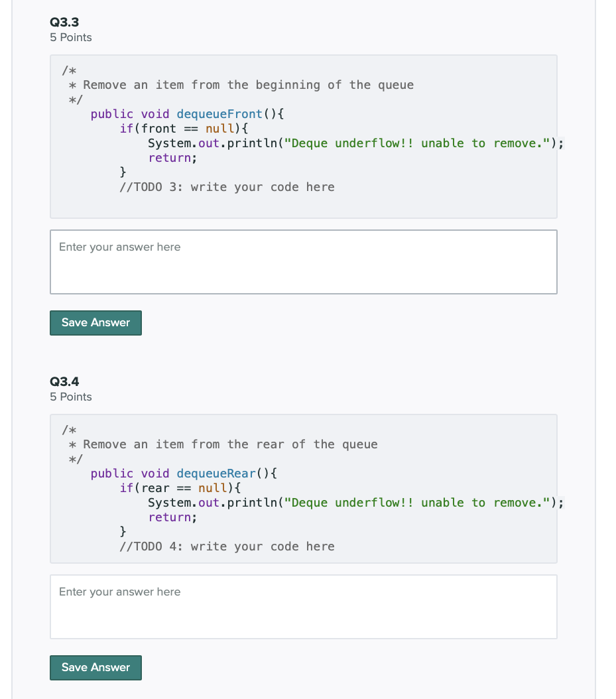616x699 pixels.
Task: Save Answer for question Q3.3
Action: (x=96, y=323)
